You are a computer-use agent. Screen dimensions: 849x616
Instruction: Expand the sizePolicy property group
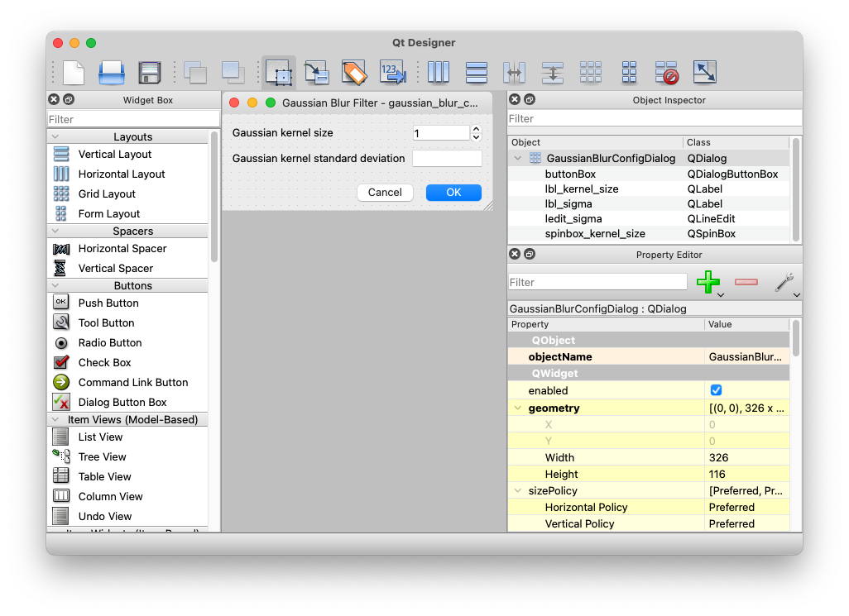tap(518, 491)
